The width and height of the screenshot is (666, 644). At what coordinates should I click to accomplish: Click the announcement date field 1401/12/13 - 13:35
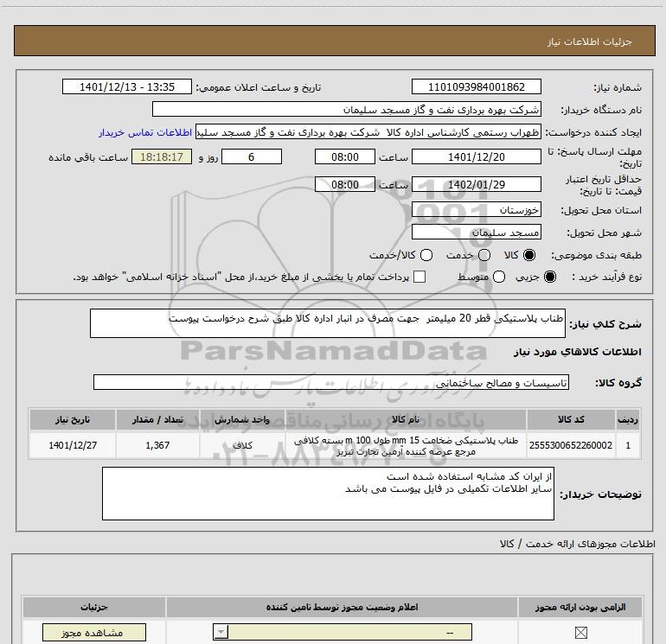127,86
